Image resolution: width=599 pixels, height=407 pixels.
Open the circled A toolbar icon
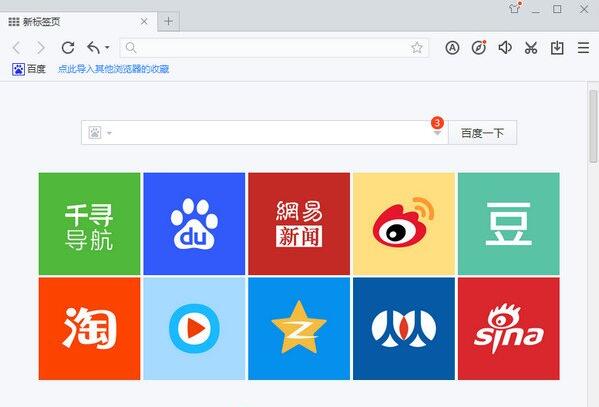tap(452, 48)
